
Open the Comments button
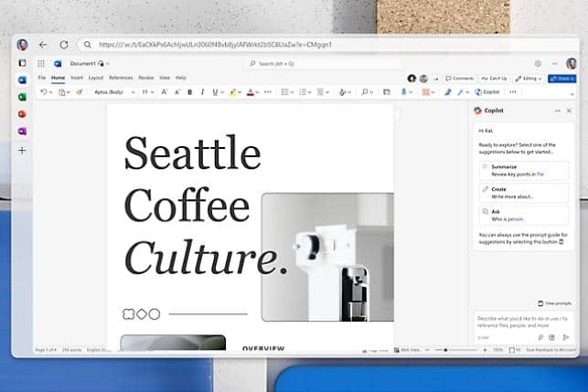tap(460, 79)
